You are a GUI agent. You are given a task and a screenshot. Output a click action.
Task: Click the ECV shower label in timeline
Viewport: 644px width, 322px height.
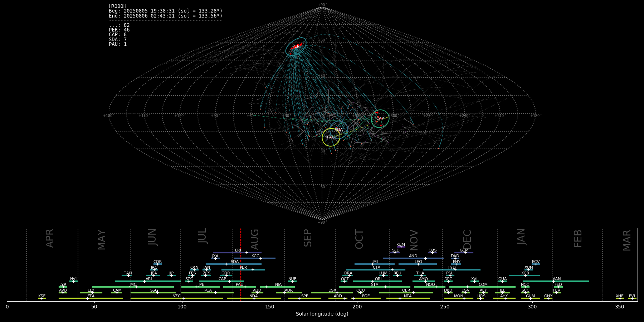point(536,262)
